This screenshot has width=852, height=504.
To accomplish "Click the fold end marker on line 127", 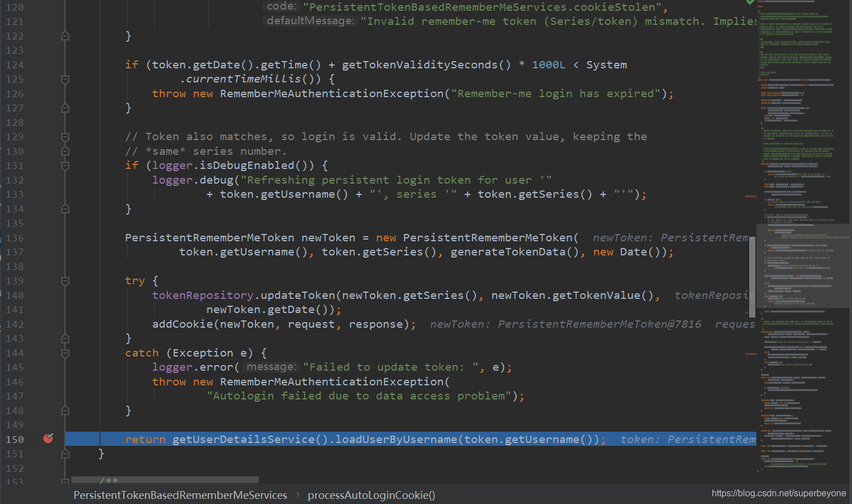I will pos(65,108).
